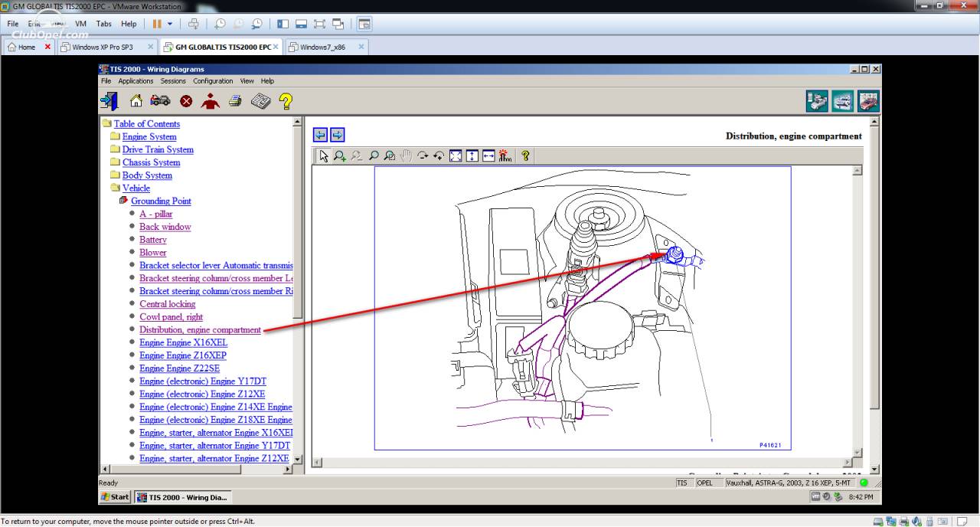Open the VMware power options dropdown arrow

170,24
